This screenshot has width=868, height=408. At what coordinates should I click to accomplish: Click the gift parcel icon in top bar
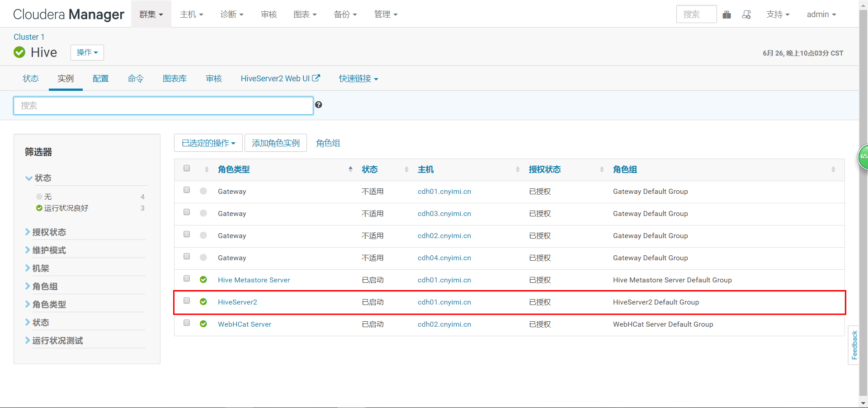coord(727,14)
